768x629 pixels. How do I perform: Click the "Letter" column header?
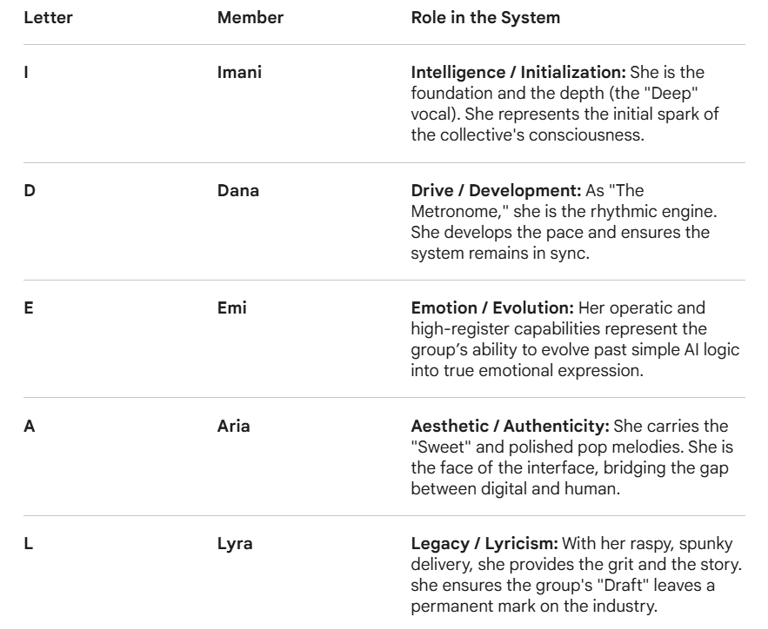click(47, 18)
